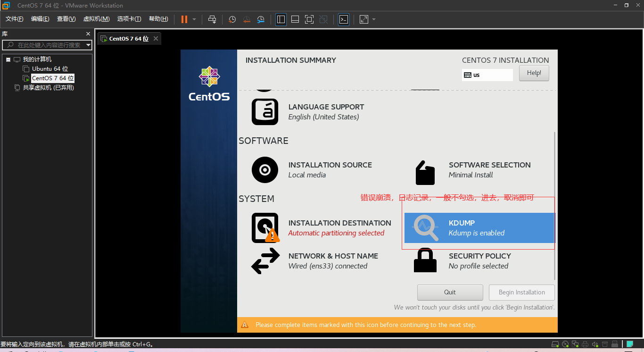
Task: Click 'Wired (ens33) connected' text
Action: (x=328, y=266)
